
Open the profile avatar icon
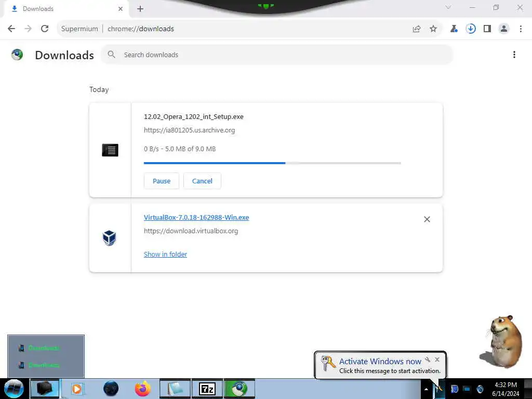[x=504, y=29]
